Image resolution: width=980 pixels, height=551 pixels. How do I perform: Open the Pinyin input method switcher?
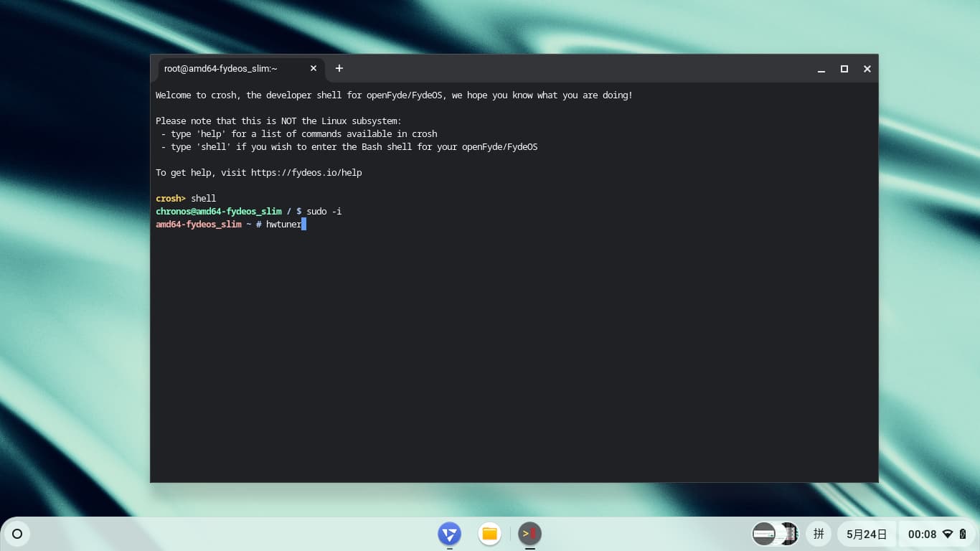click(819, 534)
